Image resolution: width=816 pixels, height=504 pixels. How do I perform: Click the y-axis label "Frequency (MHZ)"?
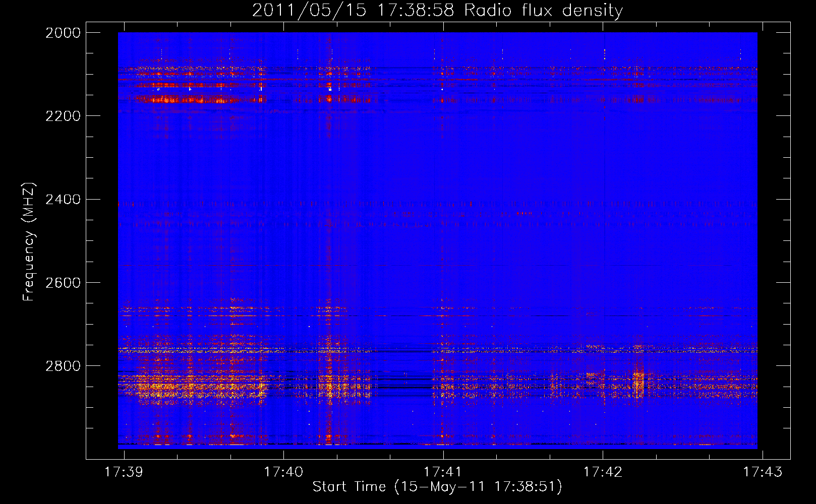29,242
